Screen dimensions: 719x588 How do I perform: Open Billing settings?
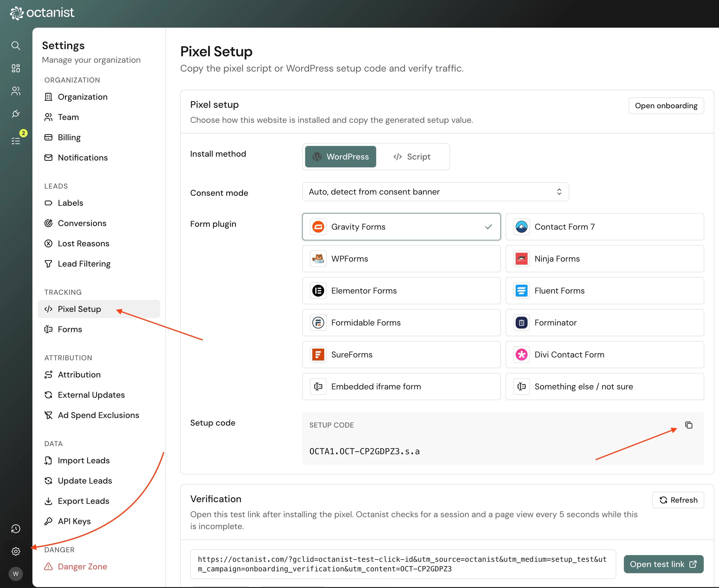click(x=98, y=137)
